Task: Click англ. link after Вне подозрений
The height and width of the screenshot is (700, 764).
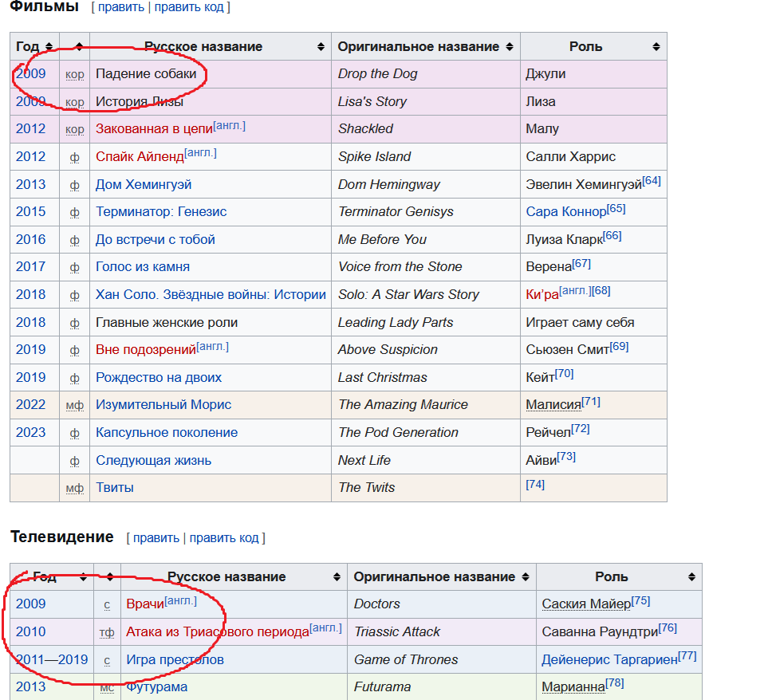Action: point(212,346)
